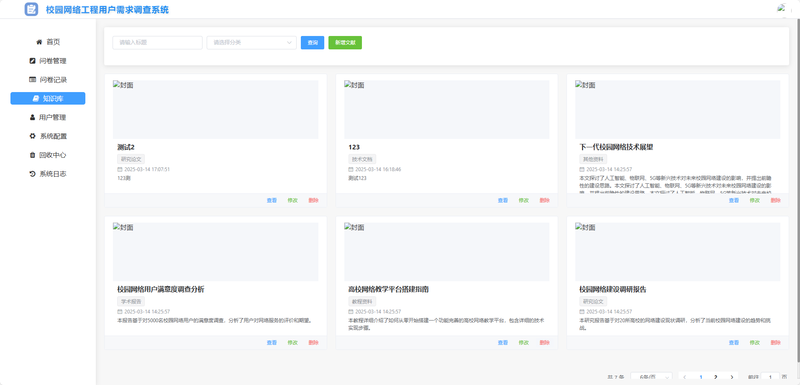Click 修改 on the 123 card
The height and width of the screenshot is (385, 800).
point(523,200)
